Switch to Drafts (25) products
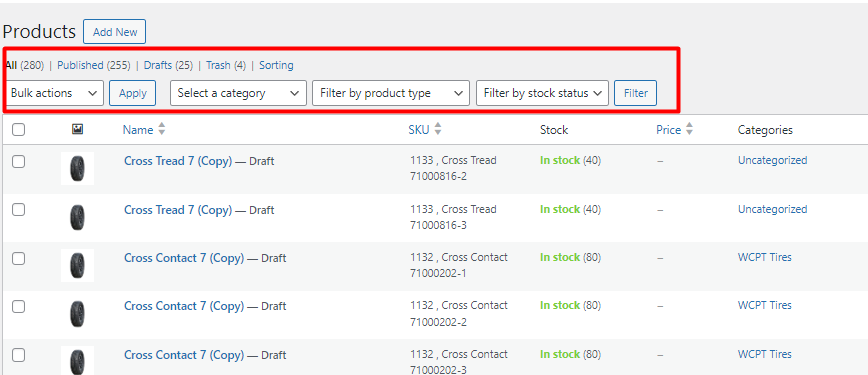 click(168, 65)
